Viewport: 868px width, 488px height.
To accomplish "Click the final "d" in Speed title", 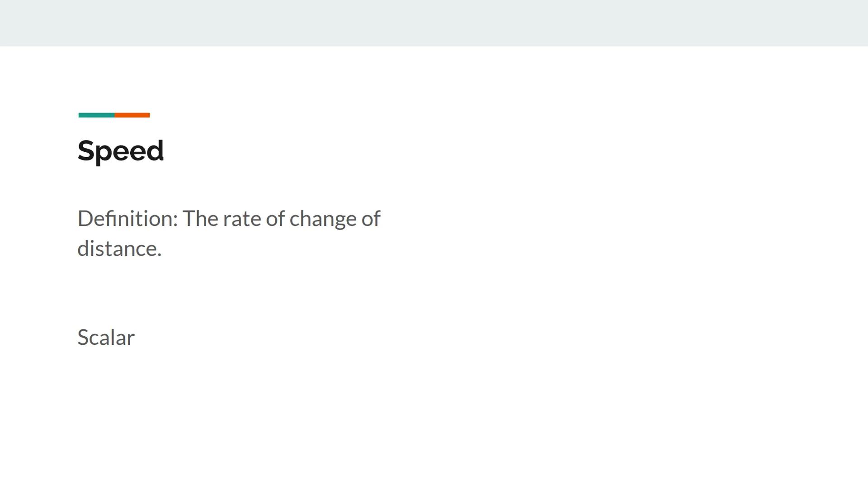I will point(155,150).
